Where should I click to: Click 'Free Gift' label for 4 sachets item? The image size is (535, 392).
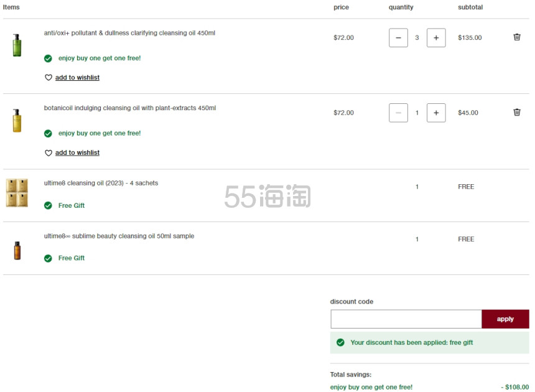[x=72, y=205]
